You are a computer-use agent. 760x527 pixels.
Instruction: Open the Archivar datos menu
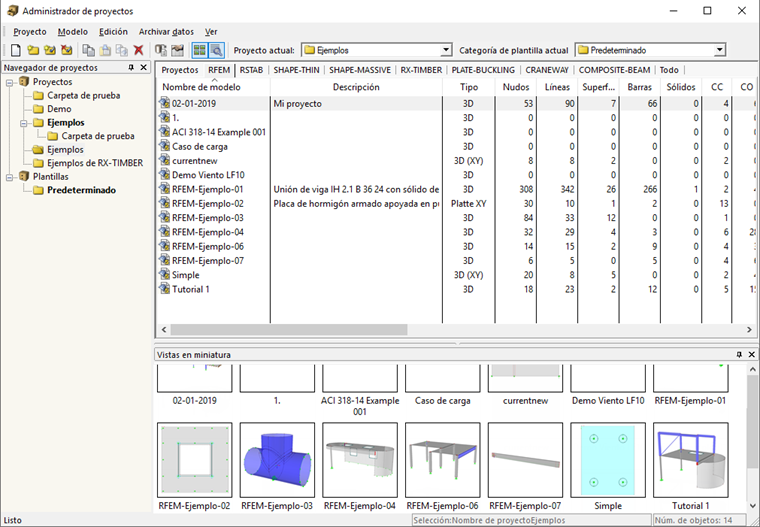166,32
